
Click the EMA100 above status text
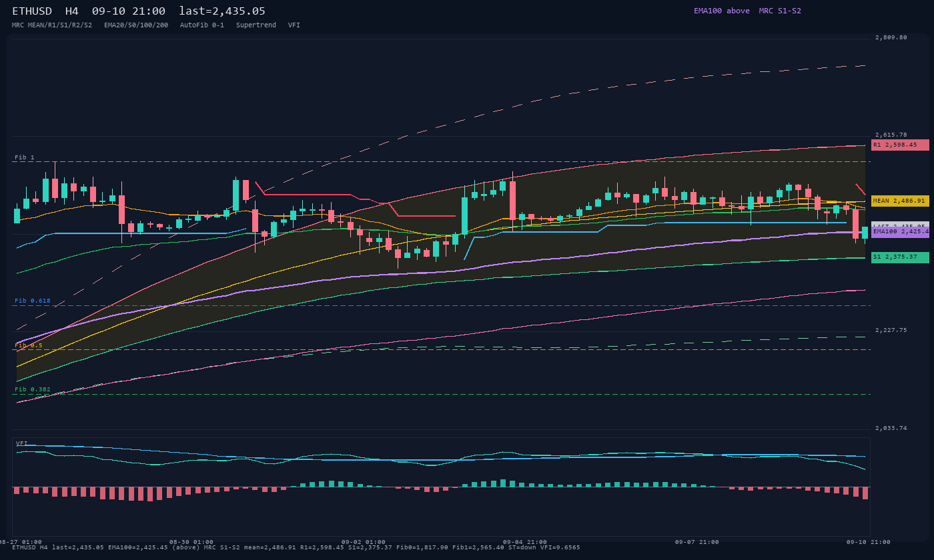722,11
